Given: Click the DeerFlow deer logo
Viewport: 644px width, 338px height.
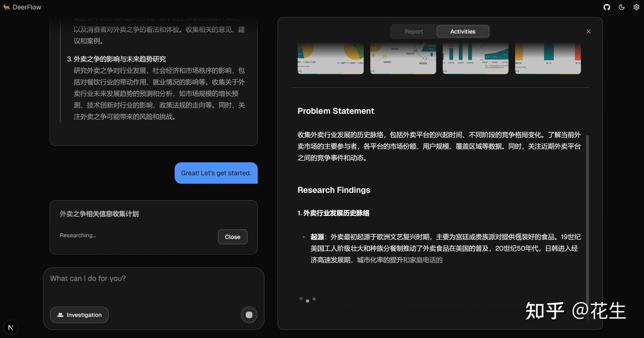Looking at the screenshot, I should tap(6, 6).
